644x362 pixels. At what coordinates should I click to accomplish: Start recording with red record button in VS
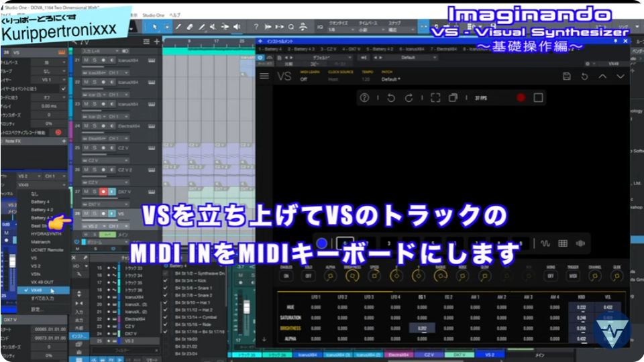(521, 98)
